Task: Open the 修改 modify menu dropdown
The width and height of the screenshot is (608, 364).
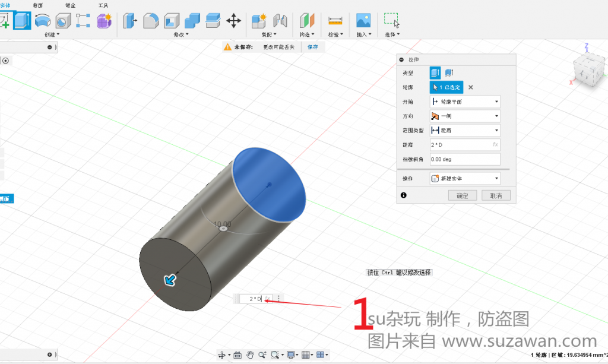Action: [x=181, y=34]
